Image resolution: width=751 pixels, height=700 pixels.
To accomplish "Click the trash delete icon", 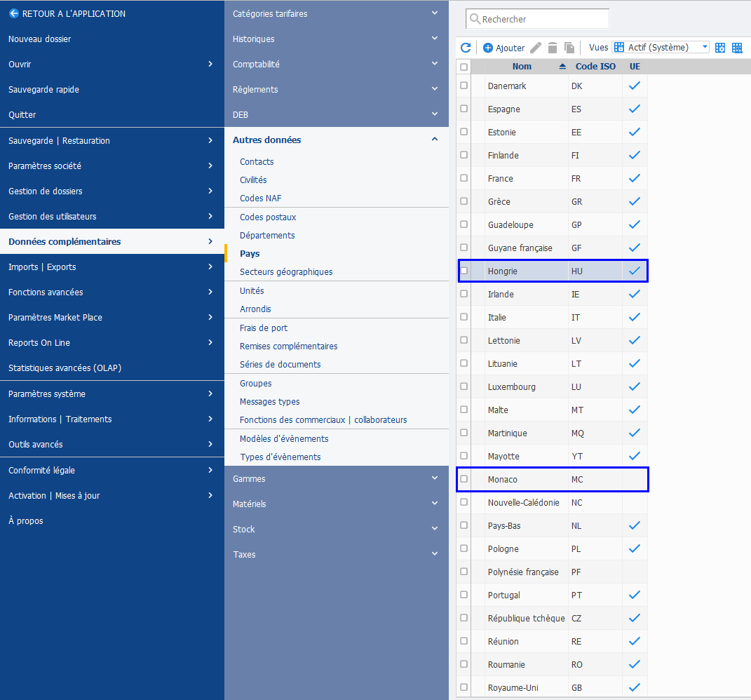I will [553, 48].
